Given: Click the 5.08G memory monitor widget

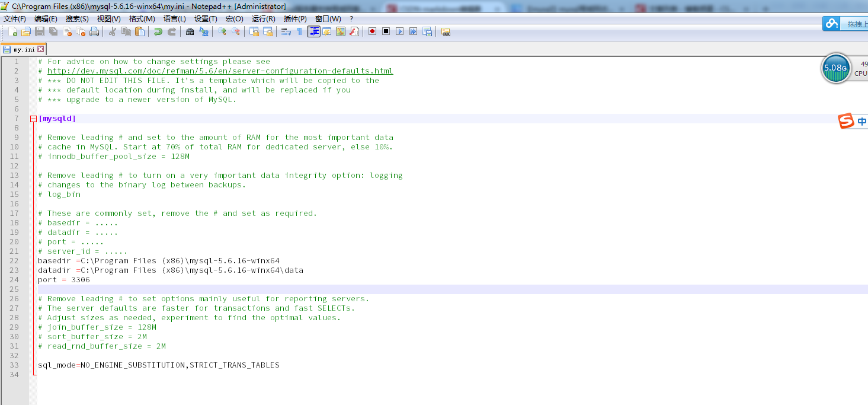Looking at the screenshot, I should click(837, 69).
